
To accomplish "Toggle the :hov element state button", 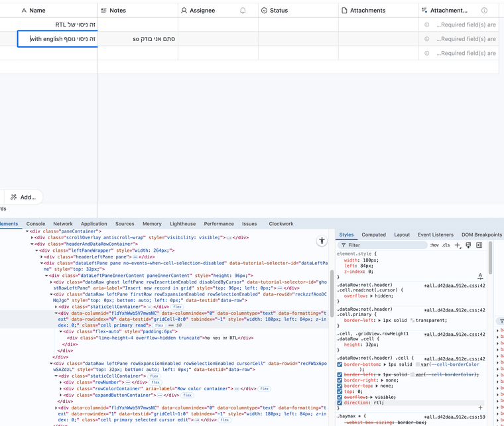I will pyautogui.click(x=434, y=245).
